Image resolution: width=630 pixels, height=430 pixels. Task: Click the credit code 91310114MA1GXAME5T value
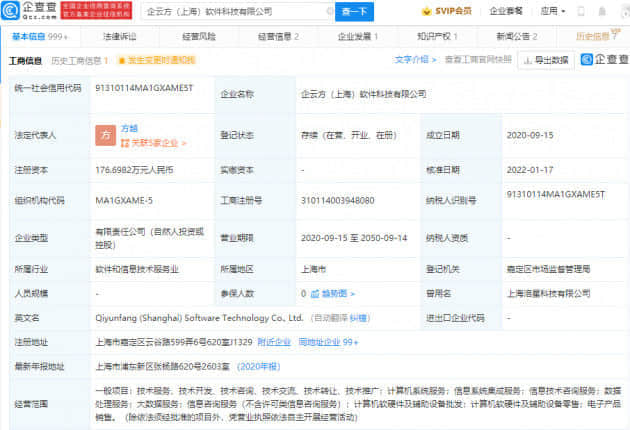[x=144, y=88]
